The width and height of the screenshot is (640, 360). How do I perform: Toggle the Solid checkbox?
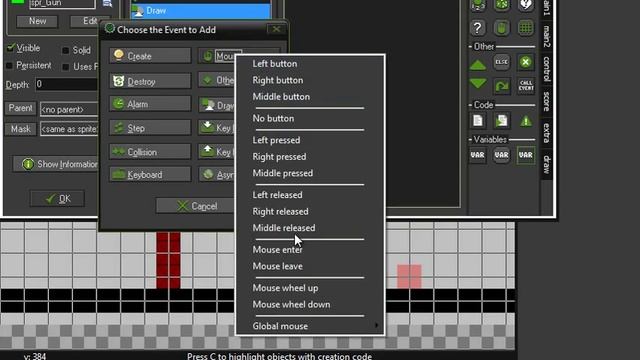[x=65, y=50]
